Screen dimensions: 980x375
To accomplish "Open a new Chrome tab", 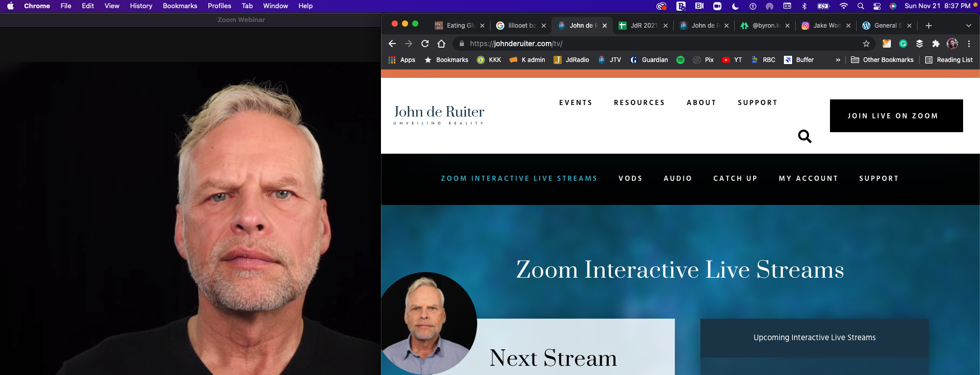I will tap(929, 26).
